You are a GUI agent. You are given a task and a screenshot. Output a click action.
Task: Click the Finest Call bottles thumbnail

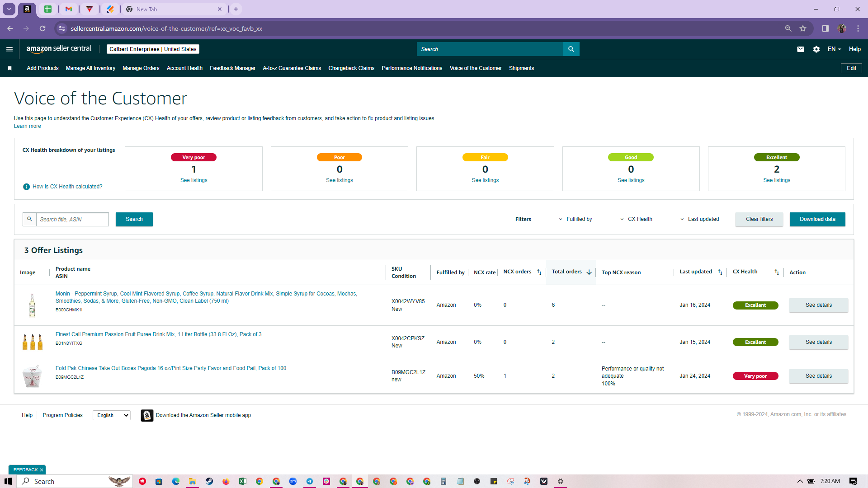point(32,342)
